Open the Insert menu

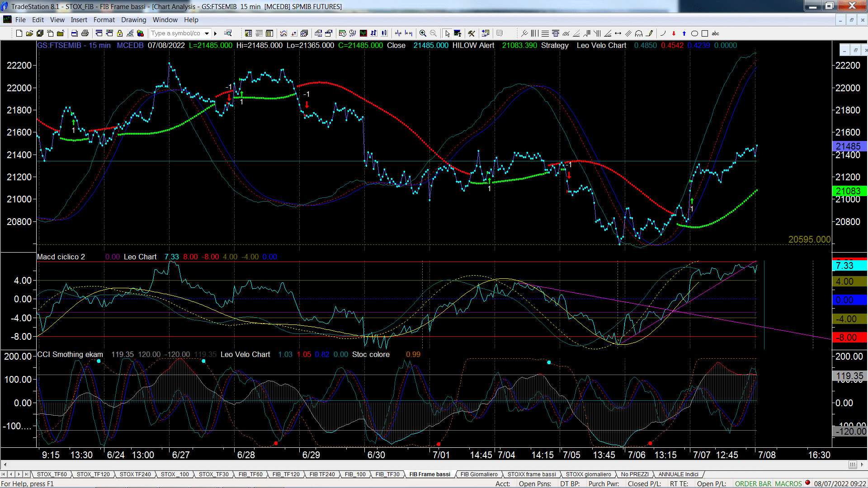[79, 19]
